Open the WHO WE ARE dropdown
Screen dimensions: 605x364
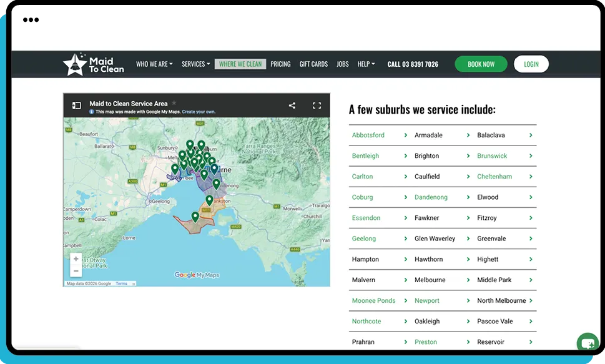click(154, 64)
